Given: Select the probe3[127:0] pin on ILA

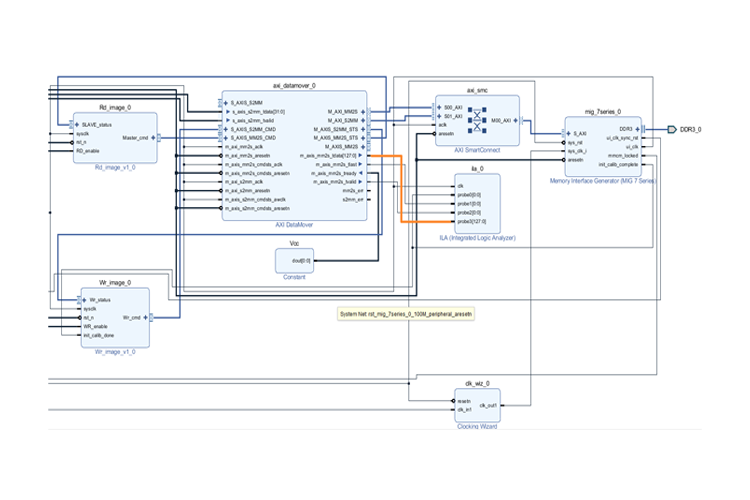Looking at the screenshot, I should [474, 220].
